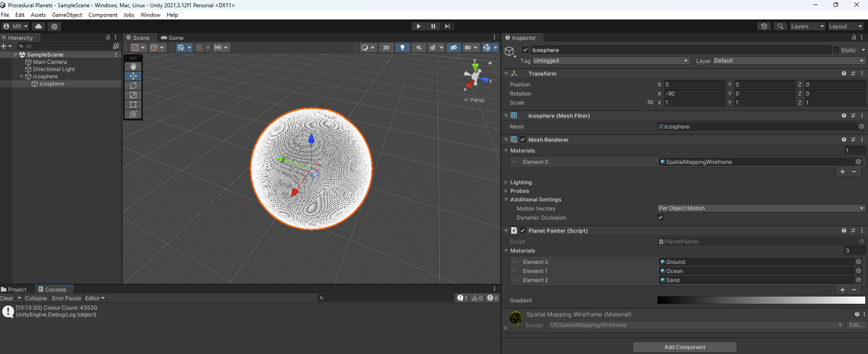Click the Spatial Mapping Wireframe material preview
Image resolution: width=868 pixels, height=354 pixels.
[x=516, y=318]
